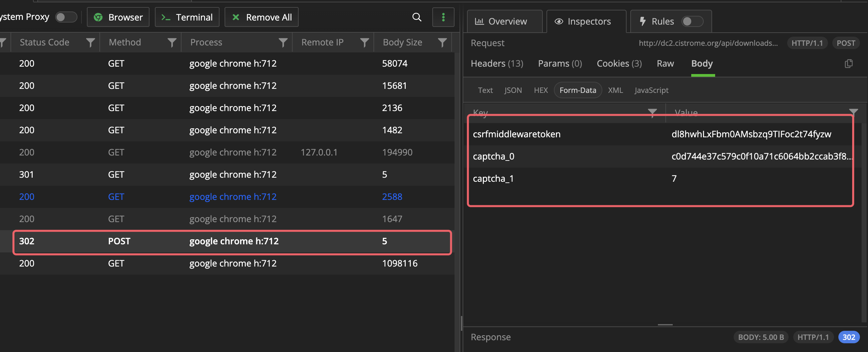This screenshot has height=352, width=868.
Task: Click the Browser button
Action: (118, 17)
